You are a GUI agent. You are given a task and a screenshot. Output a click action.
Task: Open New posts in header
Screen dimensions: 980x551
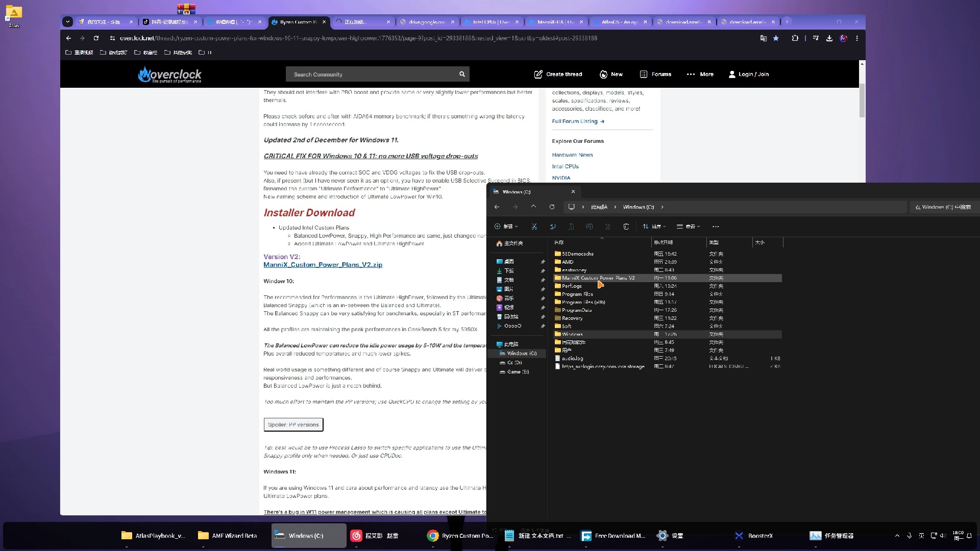pyautogui.click(x=611, y=74)
